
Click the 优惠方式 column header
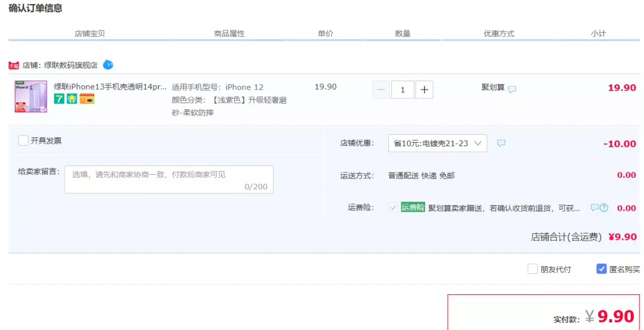click(499, 33)
